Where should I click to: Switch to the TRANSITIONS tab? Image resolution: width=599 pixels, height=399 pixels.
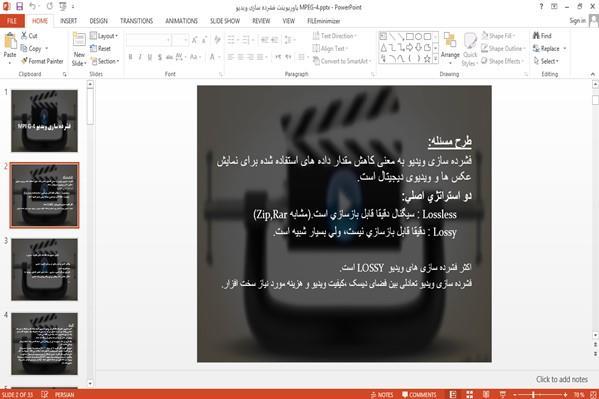pos(136,21)
